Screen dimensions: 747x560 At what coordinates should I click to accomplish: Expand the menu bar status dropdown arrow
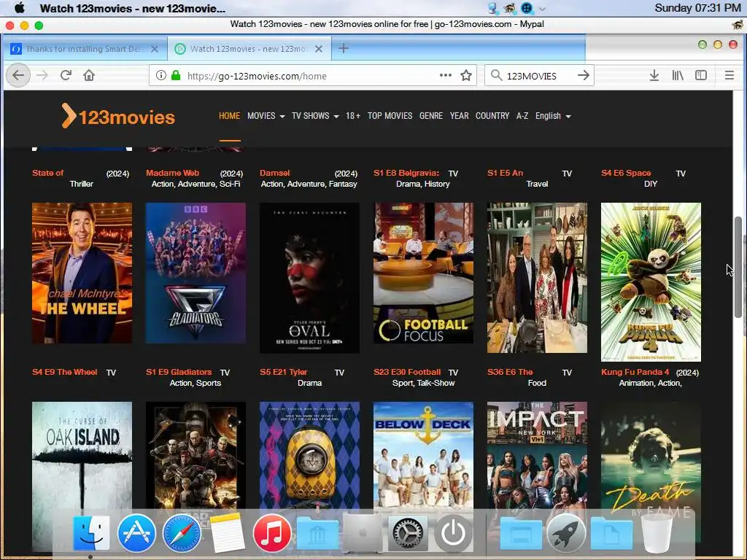pyautogui.click(x=542, y=8)
